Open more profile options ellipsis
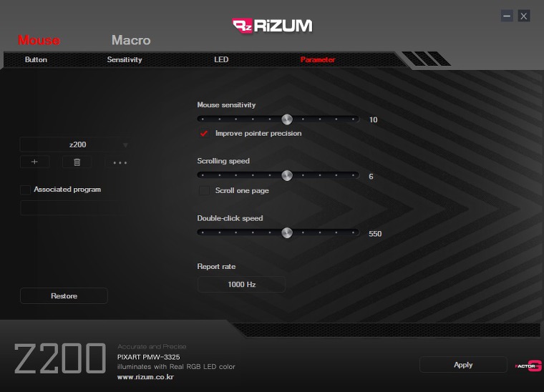This screenshot has width=544, height=392. click(120, 162)
